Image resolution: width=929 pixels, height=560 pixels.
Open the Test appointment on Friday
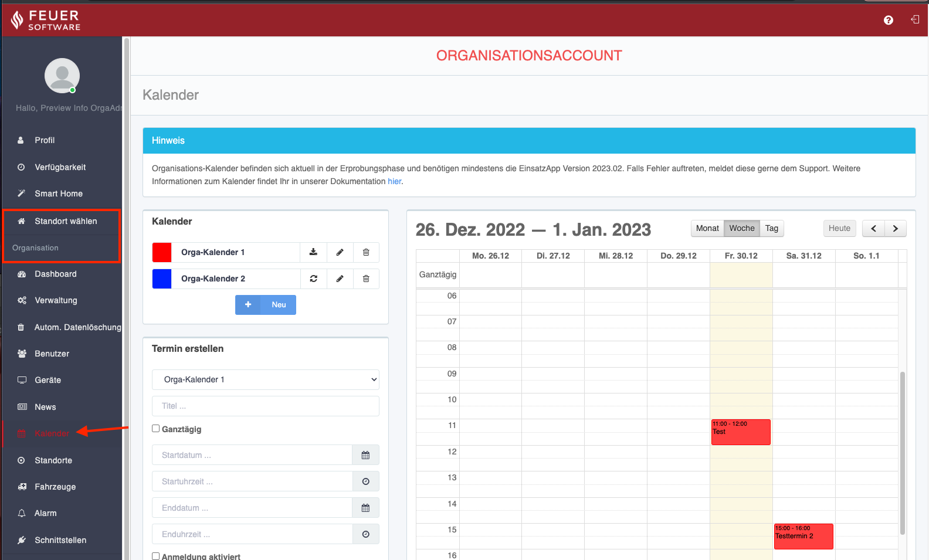click(740, 432)
